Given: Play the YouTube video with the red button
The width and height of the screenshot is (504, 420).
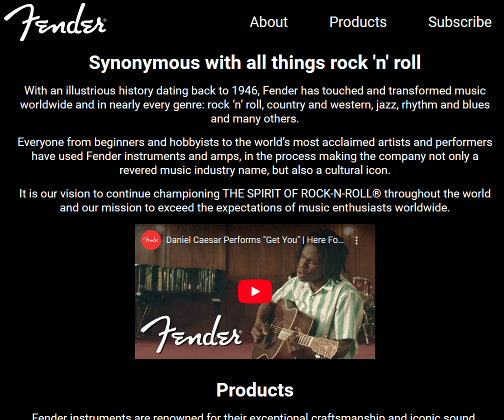Looking at the screenshot, I should [255, 291].
